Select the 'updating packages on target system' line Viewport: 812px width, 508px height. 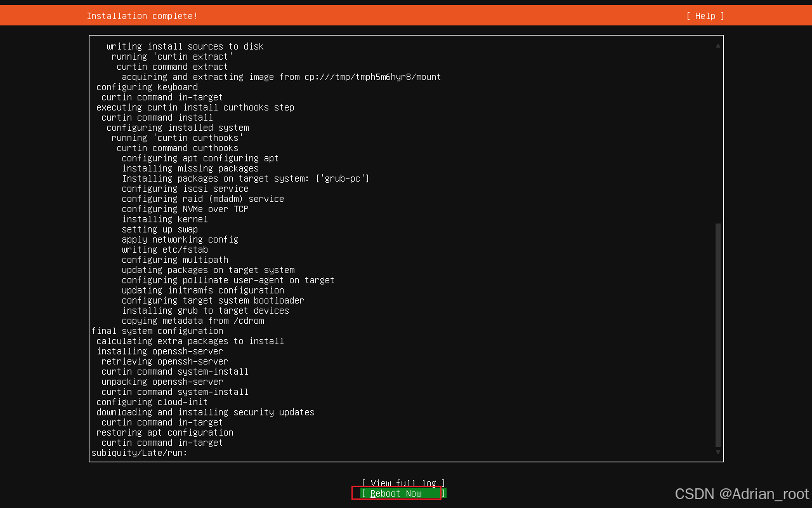tap(208, 270)
